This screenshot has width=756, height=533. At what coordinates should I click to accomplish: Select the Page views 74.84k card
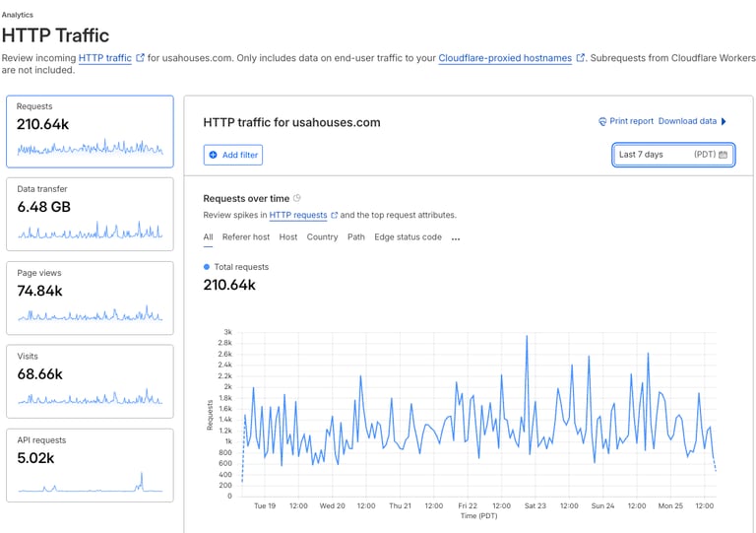90,298
